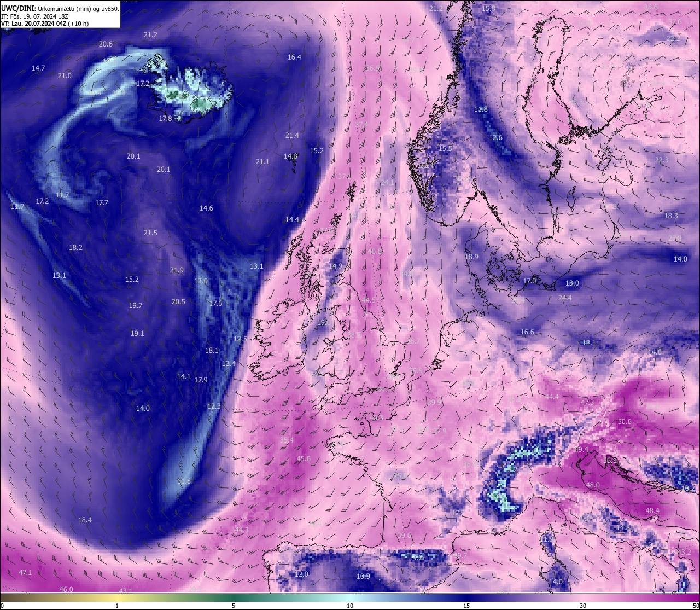This screenshot has width=700, height=610.
Task: Click the 19.1 map value
Action: (137, 334)
